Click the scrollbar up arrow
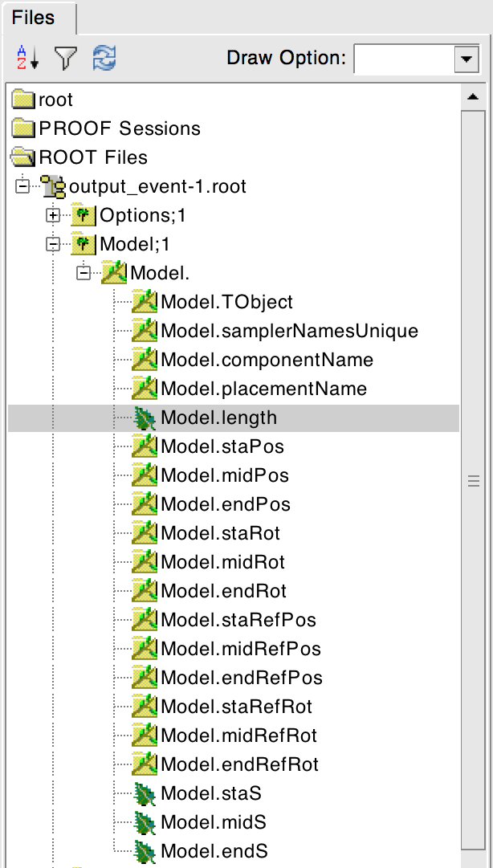The width and height of the screenshot is (493, 868). click(473, 97)
